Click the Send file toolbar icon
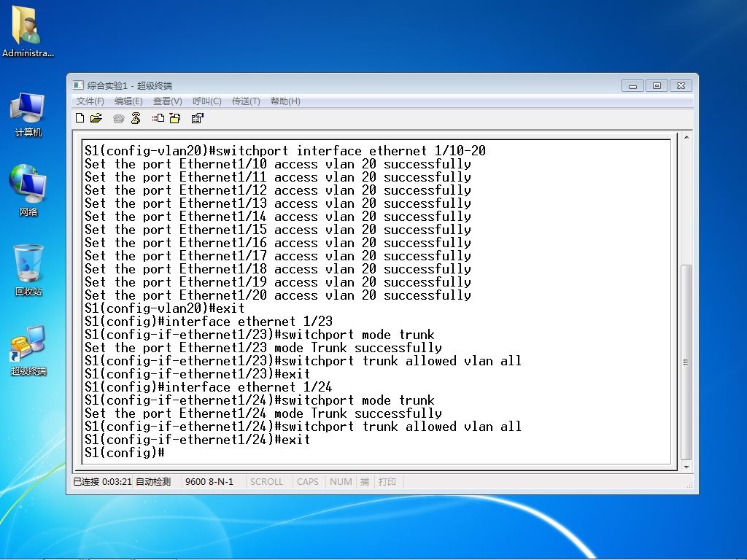This screenshot has width=747, height=560. pos(158,118)
